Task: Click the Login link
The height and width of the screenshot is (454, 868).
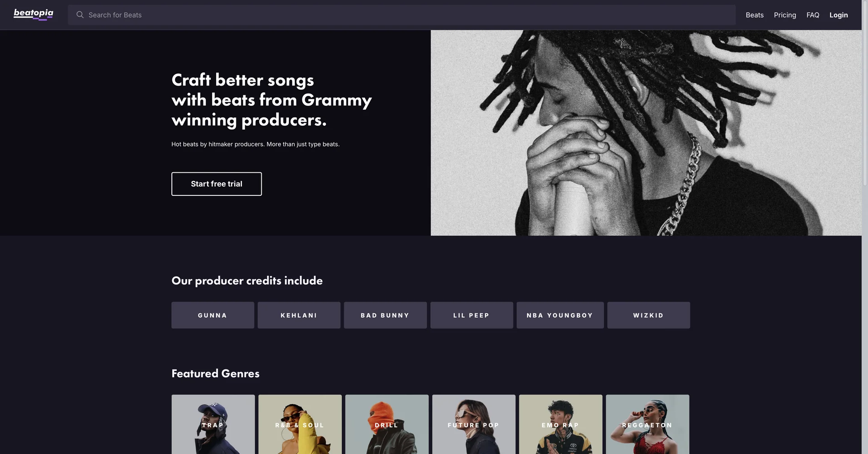Action: coord(839,15)
